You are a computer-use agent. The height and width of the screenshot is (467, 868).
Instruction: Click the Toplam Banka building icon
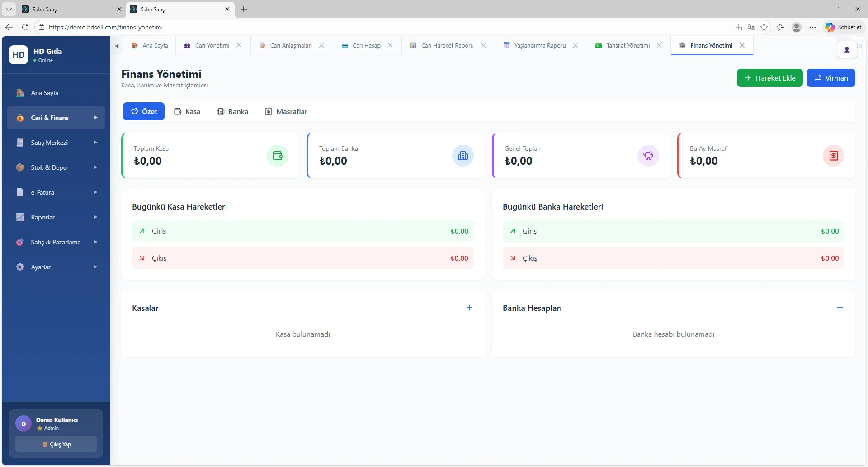(463, 156)
